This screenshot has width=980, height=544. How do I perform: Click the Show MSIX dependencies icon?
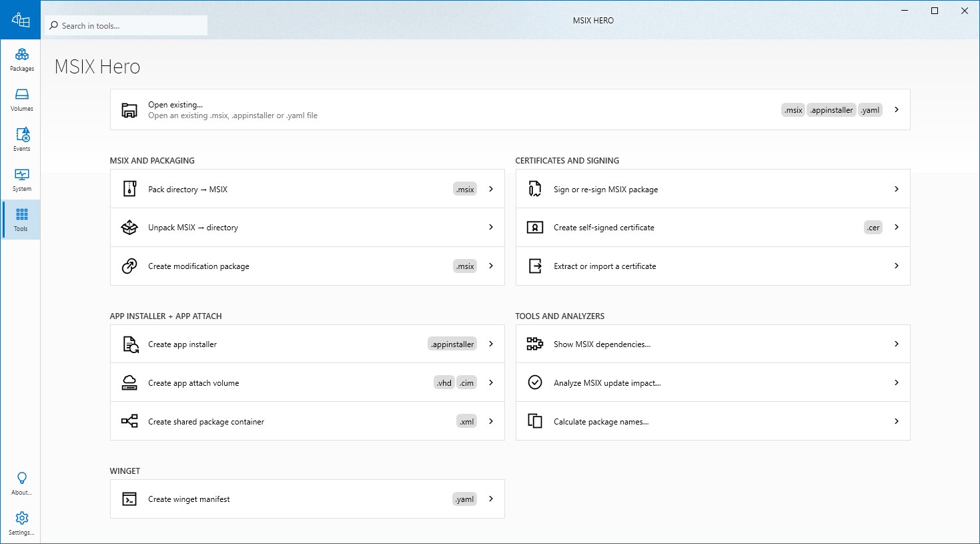[535, 344]
